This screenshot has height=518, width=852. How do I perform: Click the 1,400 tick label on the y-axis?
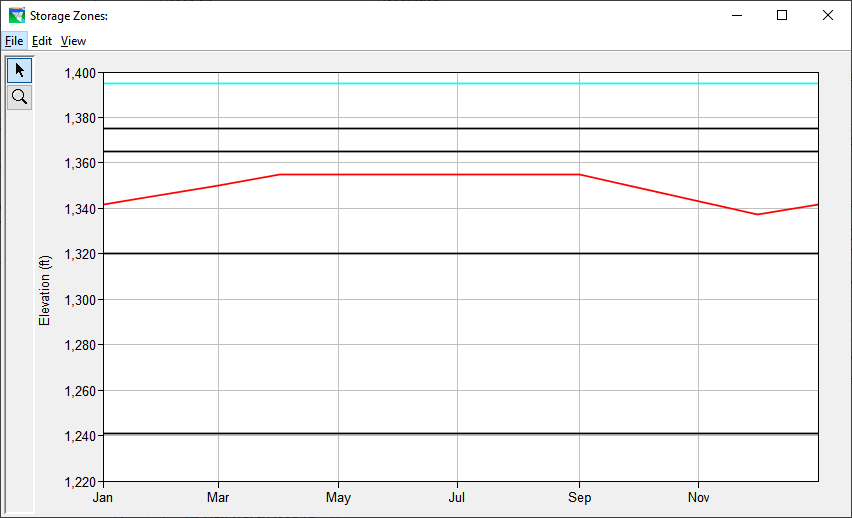79,73
